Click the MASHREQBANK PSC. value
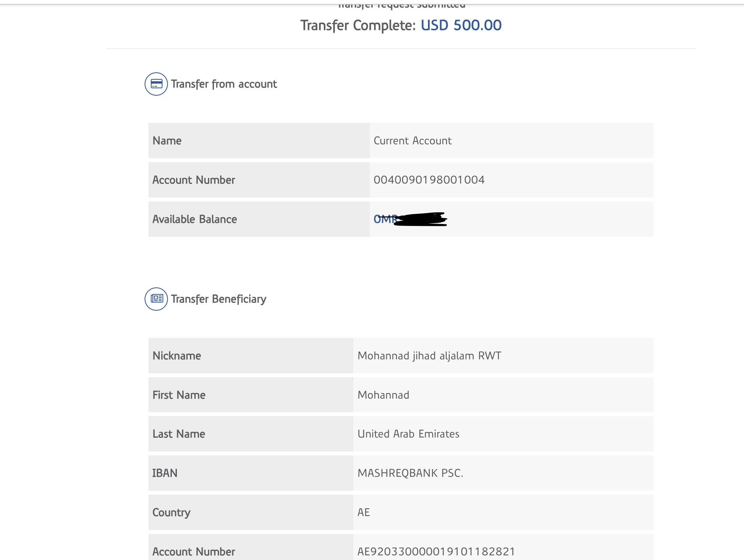The width and height of the screenshot is (744, 560). tap(410, 473)
